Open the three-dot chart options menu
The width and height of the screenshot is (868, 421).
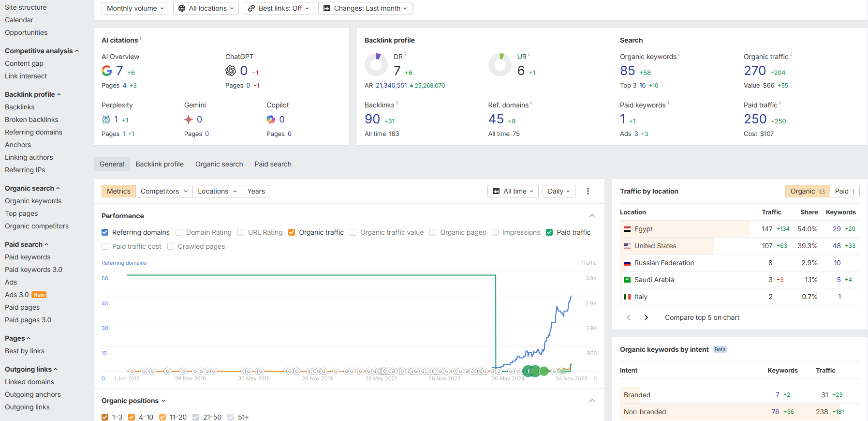(588, 191)
